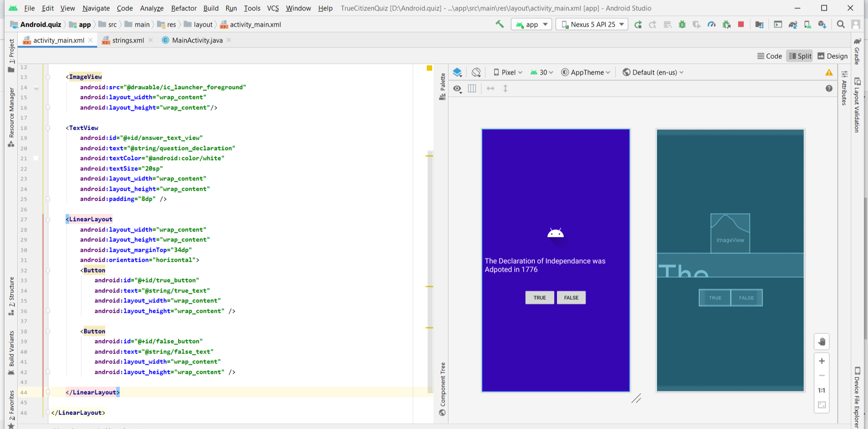Click the Expand Horizontally arrow icon
The height and width of the screenshot is (429, 868).
click(491, 89)
